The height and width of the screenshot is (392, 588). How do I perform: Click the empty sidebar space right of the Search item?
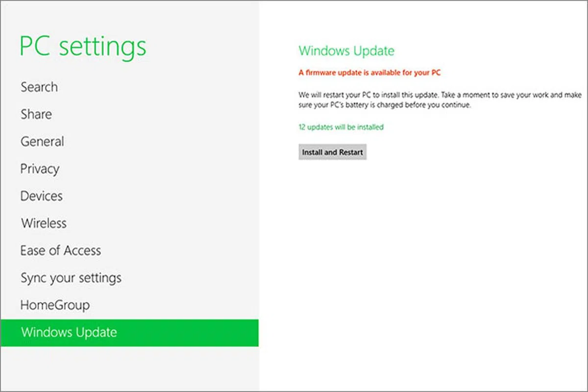[162, 87]
